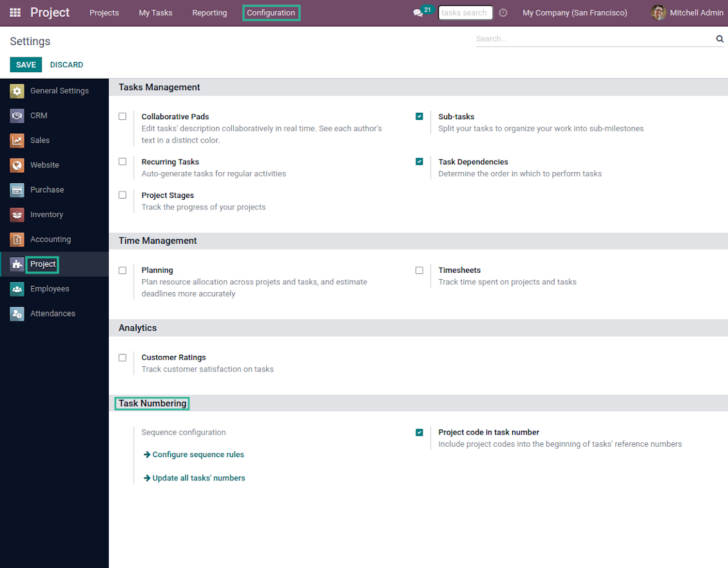Enable the Collaborative Pads checkbox
Viewport: 728px width, 568px height.
(122, 116)
